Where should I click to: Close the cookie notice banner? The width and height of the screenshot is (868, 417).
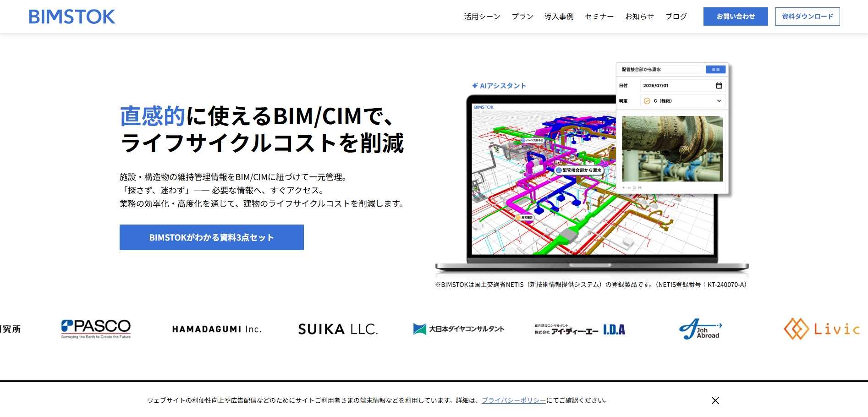click(x=715, y=401)
